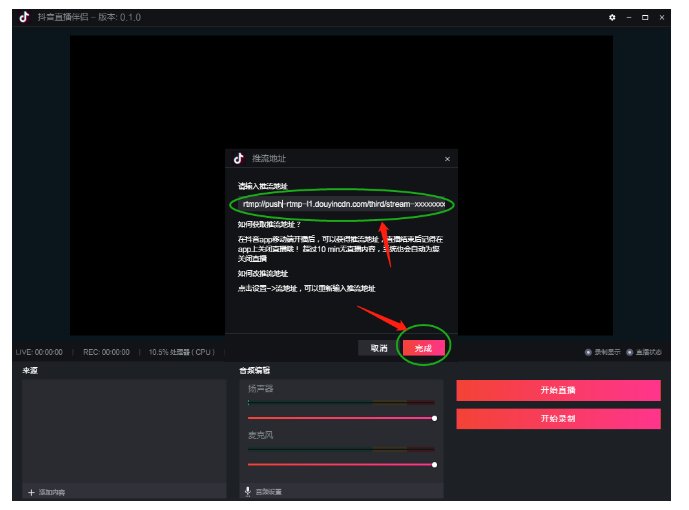Click the 扬声器 volume slider handle
The image size is (689, 510).
(434, 417)
